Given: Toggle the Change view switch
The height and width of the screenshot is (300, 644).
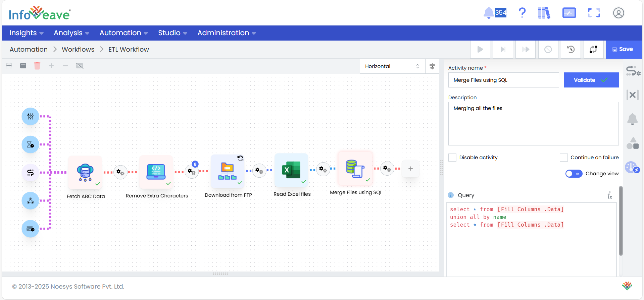Looking at the screenshot, I should [x=574, y=174].
